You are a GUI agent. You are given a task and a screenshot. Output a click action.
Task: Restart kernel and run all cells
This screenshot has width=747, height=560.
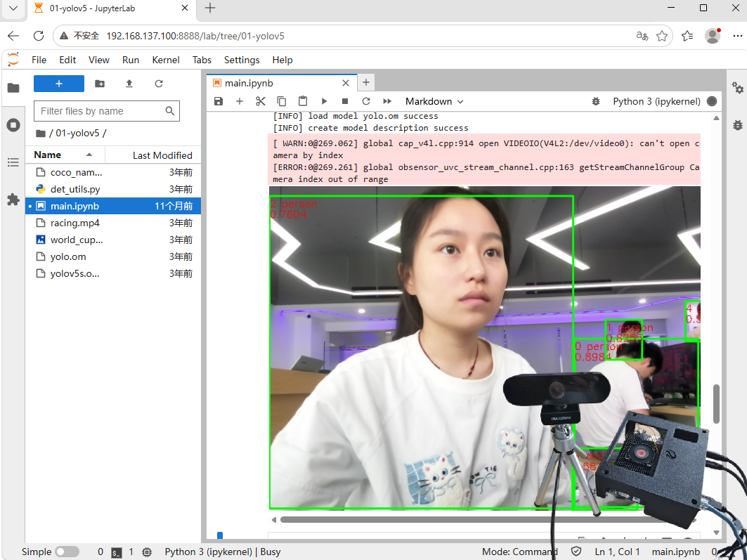(387, 101)
